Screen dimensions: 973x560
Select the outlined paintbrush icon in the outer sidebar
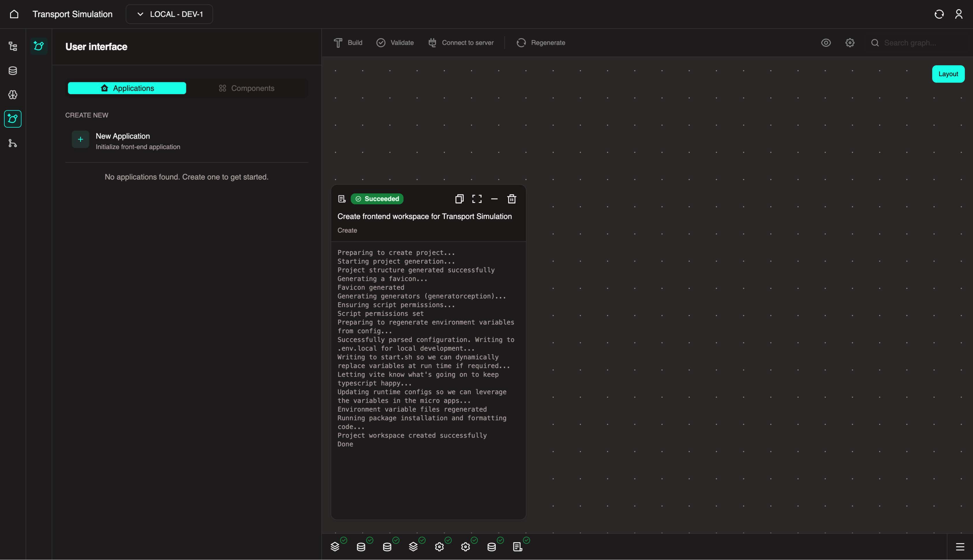pos(13,119)
